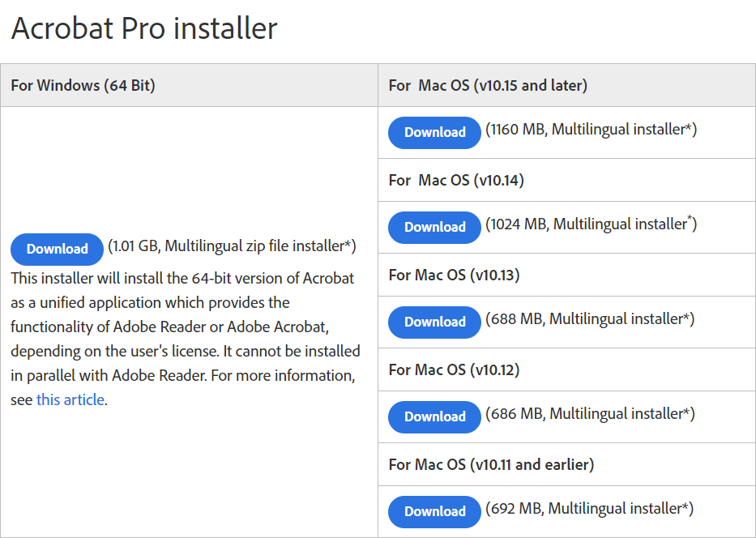Click the "688 MB, Multilingual installer" text
Image resolution: width=756 pixels, height=538 pixels.
[590, 318]
